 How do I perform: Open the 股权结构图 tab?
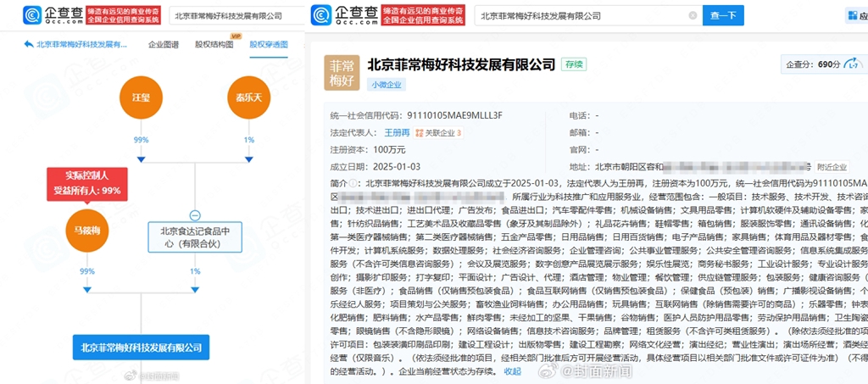click(x=214, y=45)
